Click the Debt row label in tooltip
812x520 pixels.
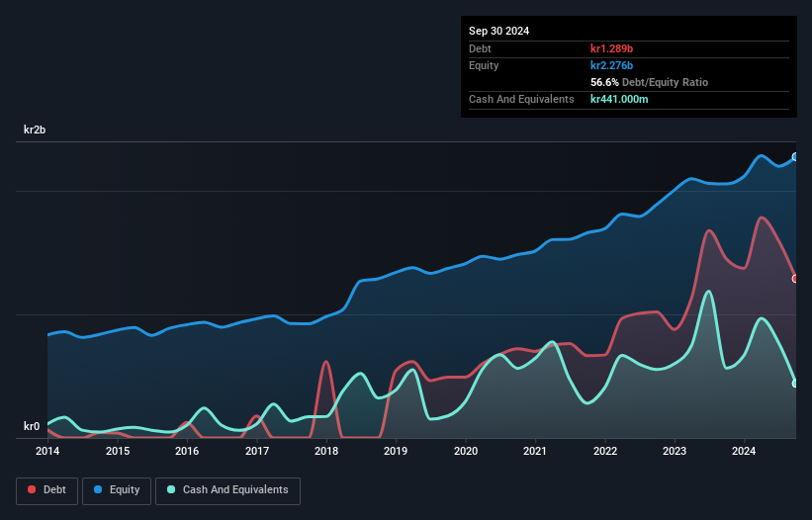[480, 48]
